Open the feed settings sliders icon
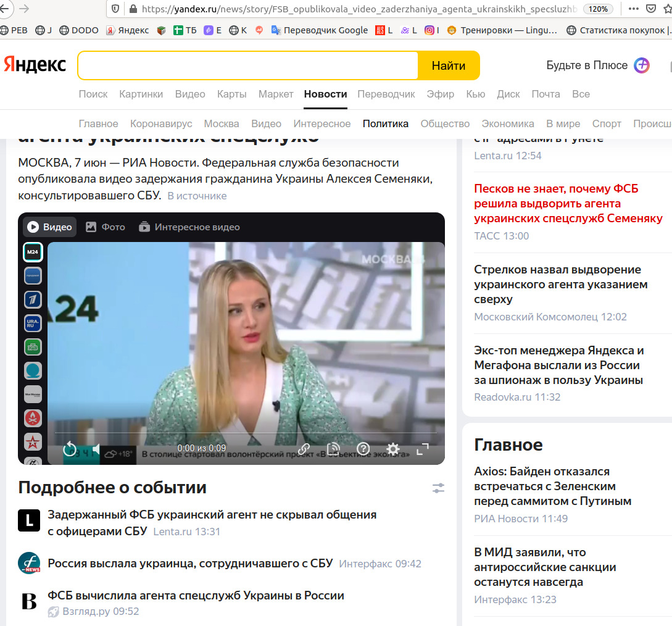672x626 pixels. coord(438,488)
